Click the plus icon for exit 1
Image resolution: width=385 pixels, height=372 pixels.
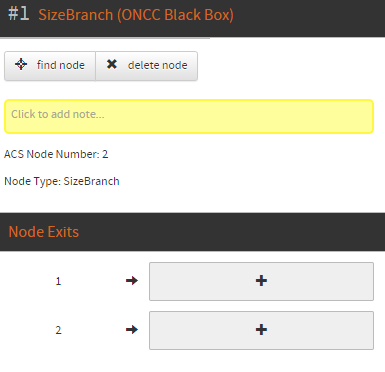[261, 281]
